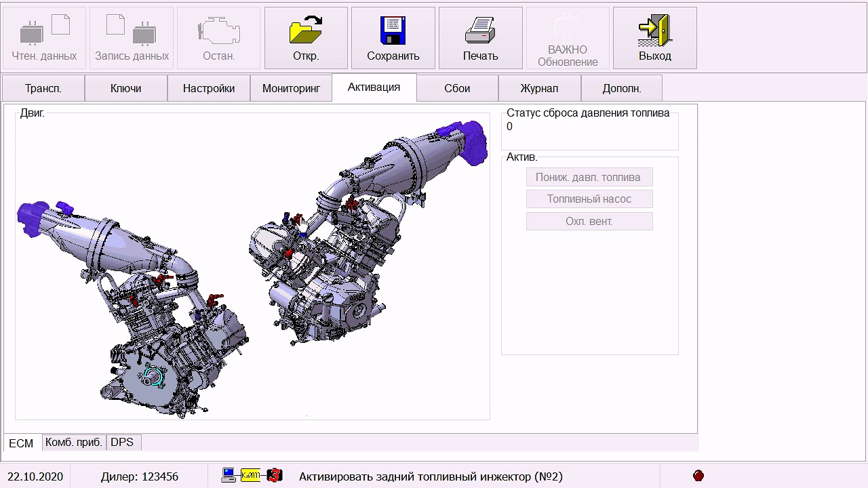Screen dimensions: 868x488
Task: Click the Активировать задний топливный инжектор status message
Action: 431,476
